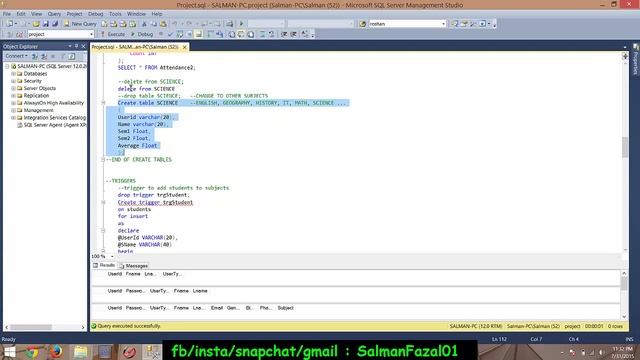Screen dimensions: 640x360
Task: Click the Undo icon
Action: 175,24
